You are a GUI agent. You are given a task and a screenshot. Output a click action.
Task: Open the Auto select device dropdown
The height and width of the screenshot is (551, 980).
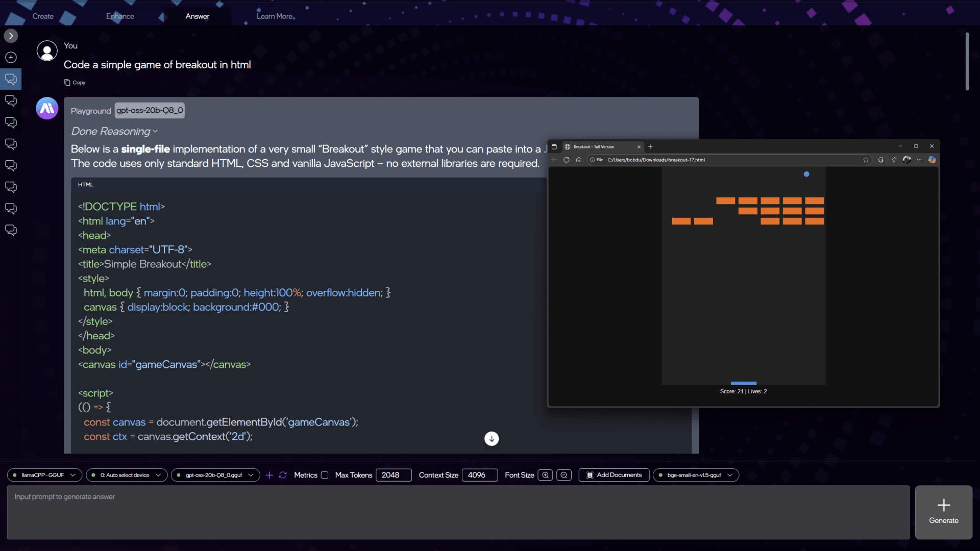(x=127, y=475)
